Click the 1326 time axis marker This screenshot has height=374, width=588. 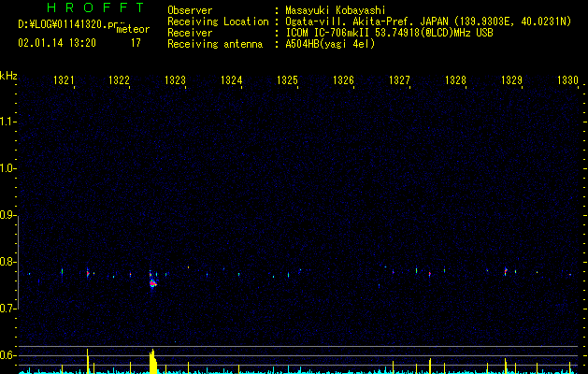click(x=343, y=80)
